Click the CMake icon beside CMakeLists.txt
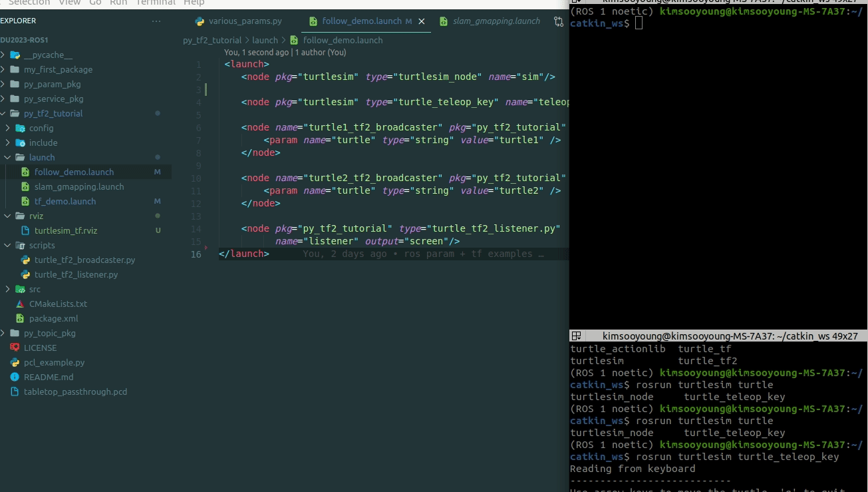Image resolution: width=868 pixels, height=492 pixels. pos(20,304)
